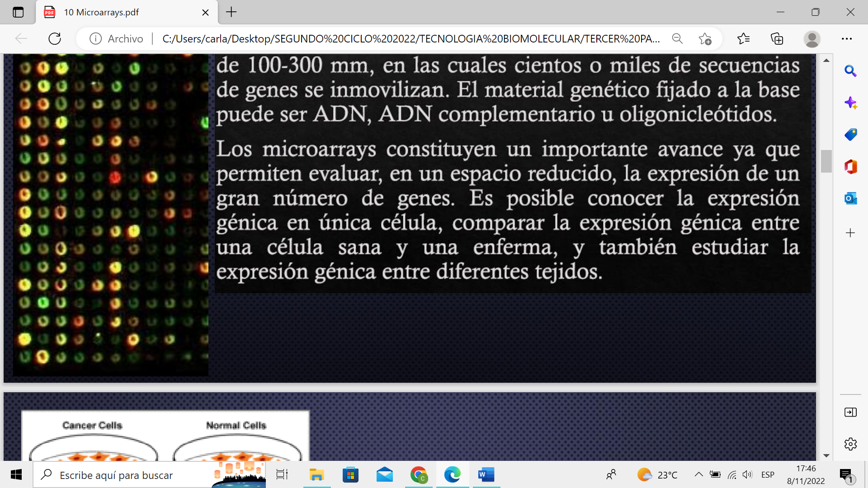
Task: Close the 10 Microarrays.pdf tab
Action: [x=205, y=12]
